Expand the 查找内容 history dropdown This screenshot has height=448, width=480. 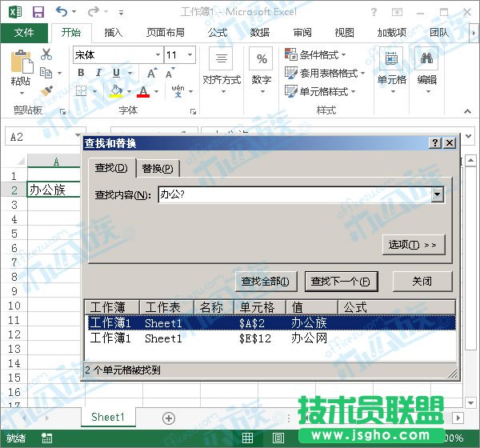pos(438,194)
